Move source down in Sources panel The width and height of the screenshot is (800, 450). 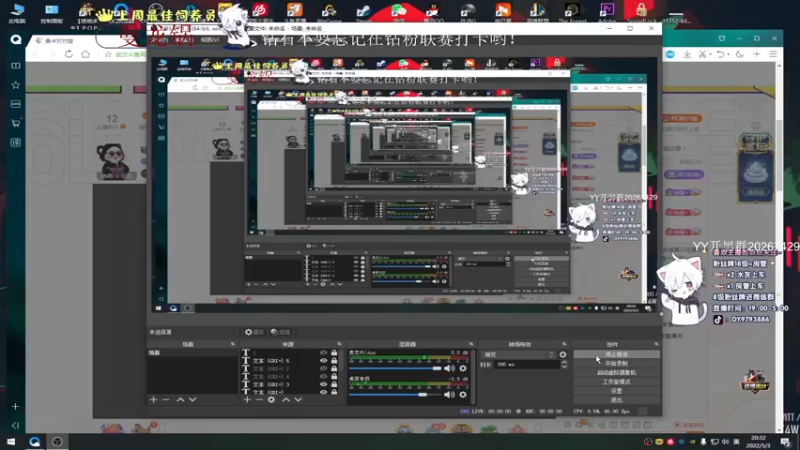298,400
